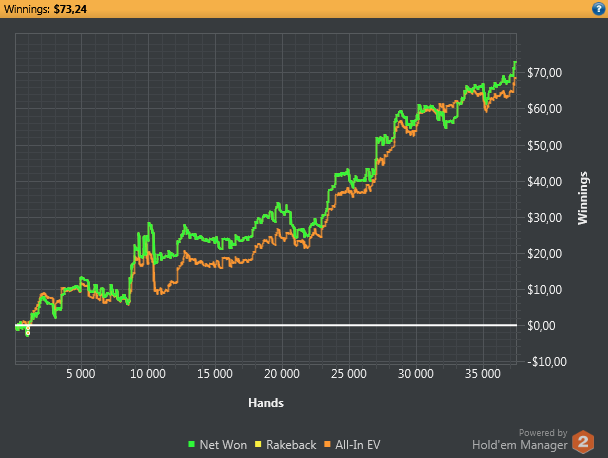The width and height of the screenshot is (608, 458).
Task: Open the blue help question-mark icon
Action: (x=599, y=9)
